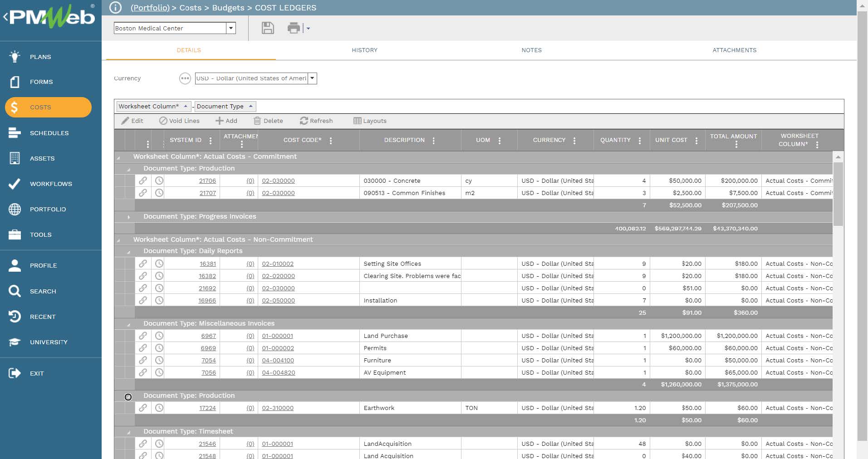Image resolution: width=868 pixels, height=459 pixels.
Task: Collapse Daily Reports document type group
Action: point(128,252)
